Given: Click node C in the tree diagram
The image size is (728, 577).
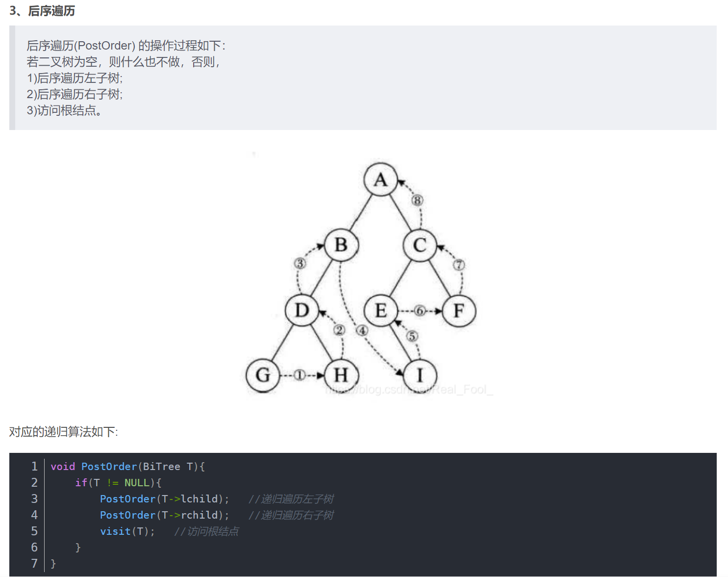Looking at the screenshot, I should [420, 245].
